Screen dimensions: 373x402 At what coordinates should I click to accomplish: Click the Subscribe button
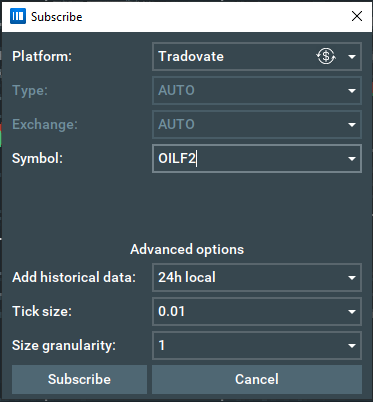[79, 379]
